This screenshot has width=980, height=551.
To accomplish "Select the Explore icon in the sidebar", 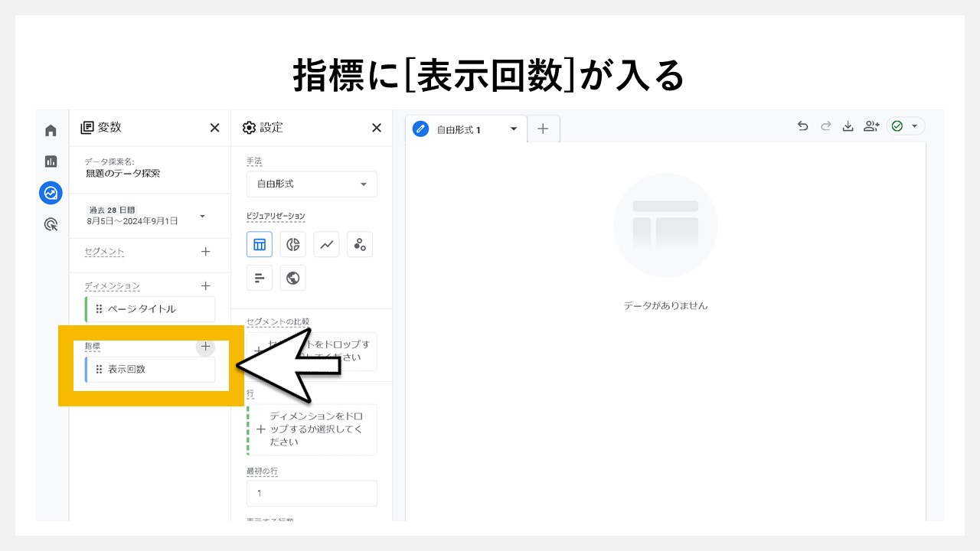I will 51,193.
